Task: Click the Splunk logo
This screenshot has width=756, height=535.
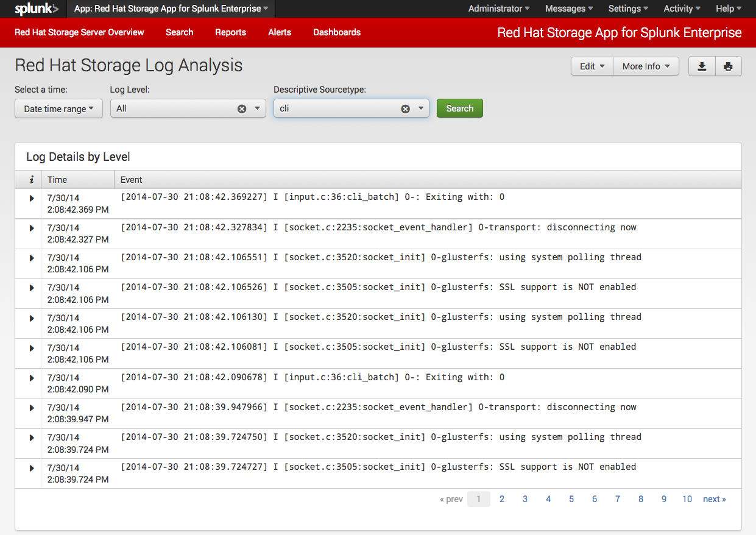Action: (x=37, y=9)
